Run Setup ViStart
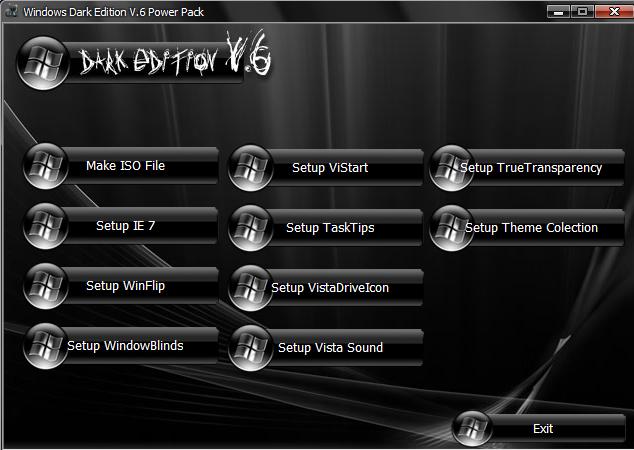This screenshot has height=450, width=634. pyautogui.click(x=326, y=168)
